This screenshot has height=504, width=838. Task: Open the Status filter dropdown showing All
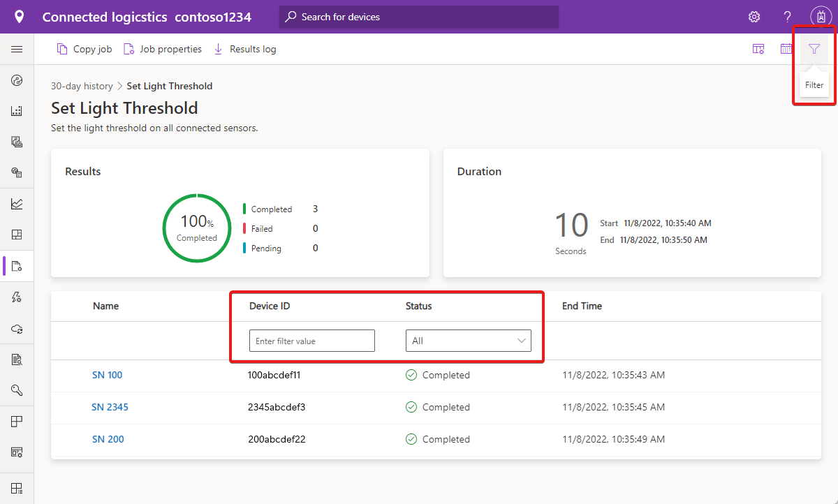[469, 341]
